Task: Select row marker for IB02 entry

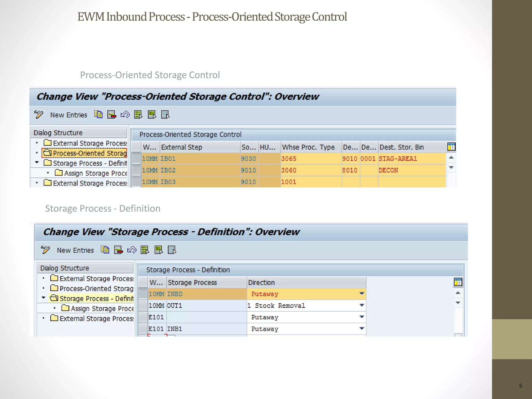Action: coord(136,170)
